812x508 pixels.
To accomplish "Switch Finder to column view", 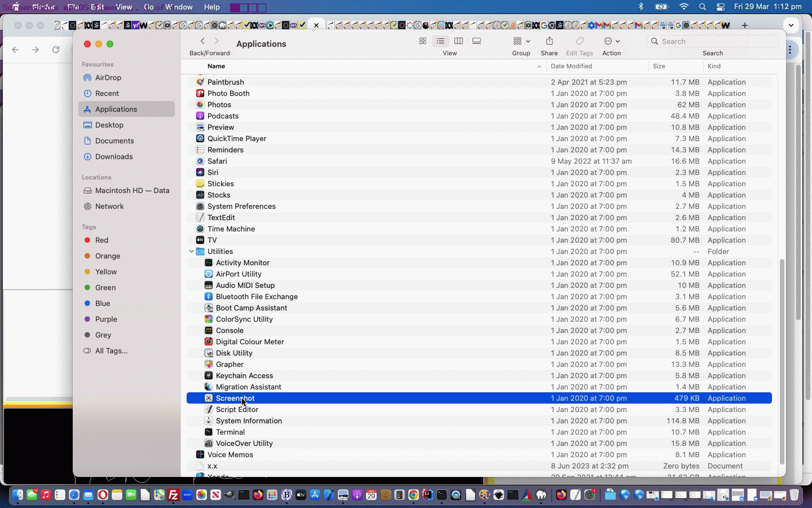I will pos(458,41).
